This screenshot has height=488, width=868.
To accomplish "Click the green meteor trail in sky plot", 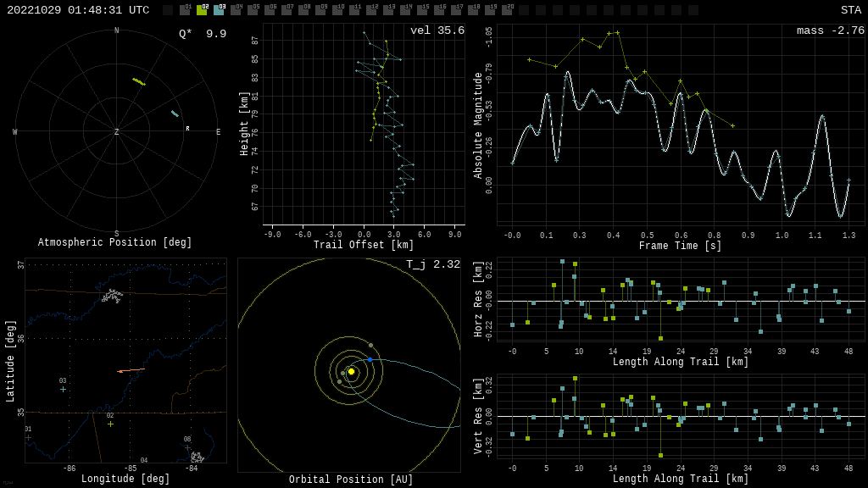I will (138, 81).
